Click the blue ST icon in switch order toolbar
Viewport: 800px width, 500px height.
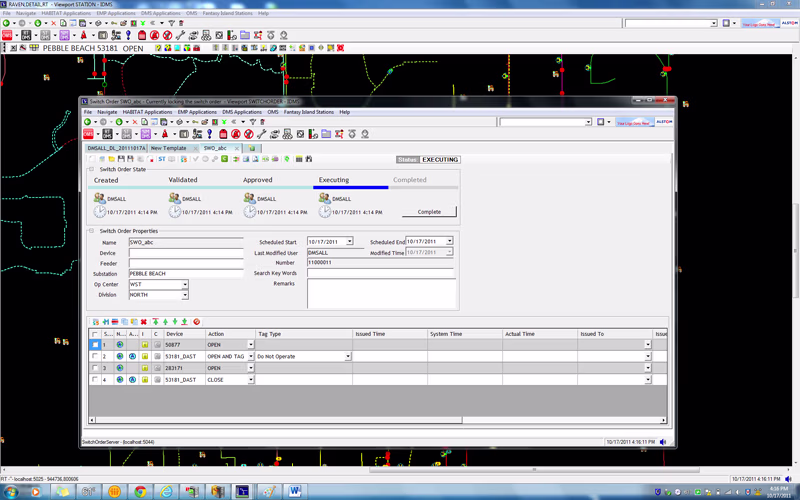162,159
